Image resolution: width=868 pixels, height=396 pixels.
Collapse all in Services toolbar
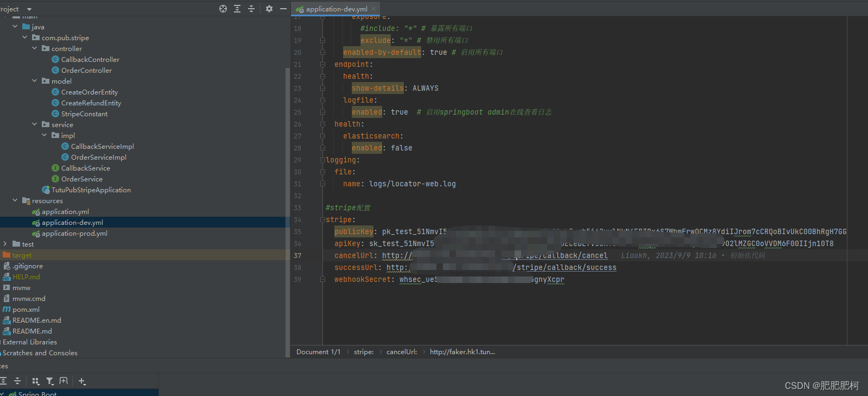coord(17,381)
